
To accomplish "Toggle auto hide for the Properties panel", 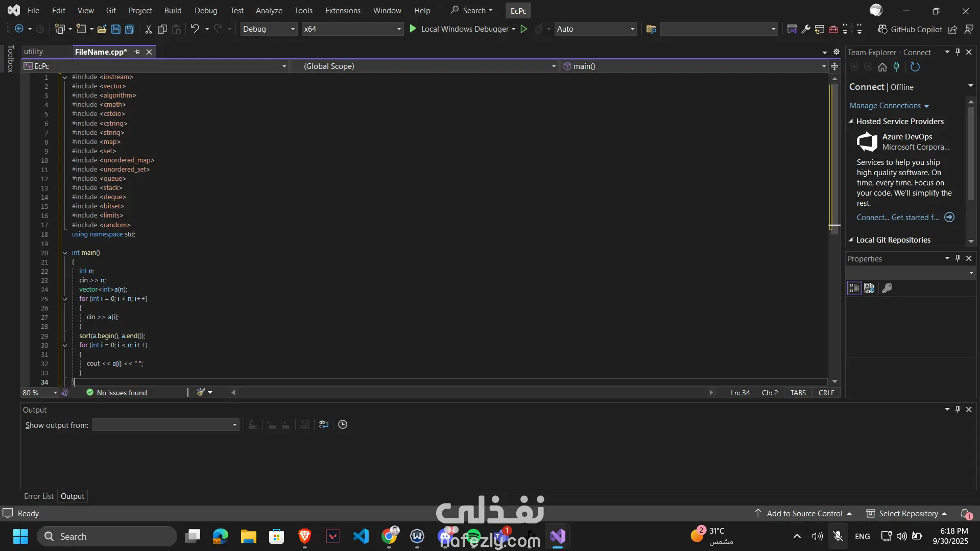I will (958, 258).
